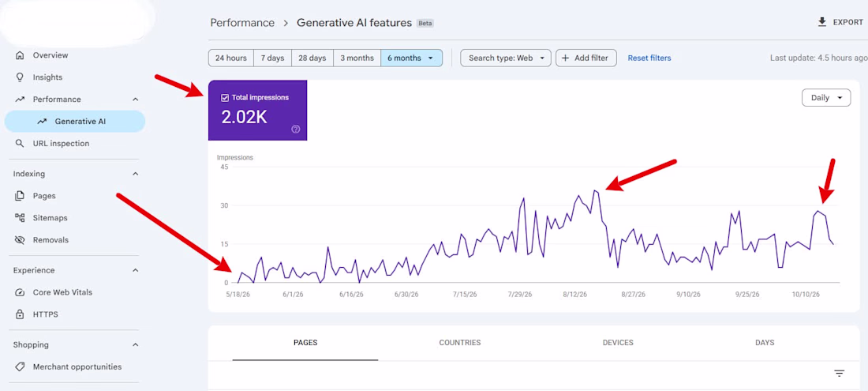Open Removals under Indexing
The width and height of the screenshot is (868, 391).
pos(51,240)
